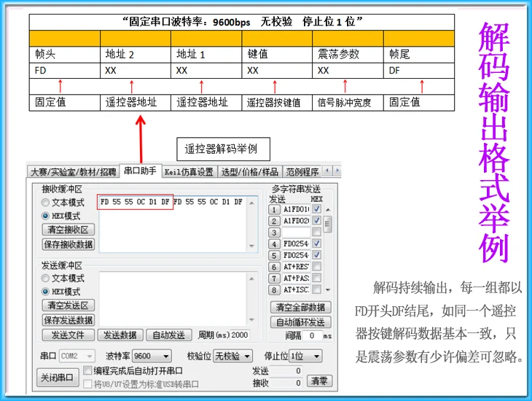
Task: Open the 校验位 无校验 dropdown
Action: (232, 356)
